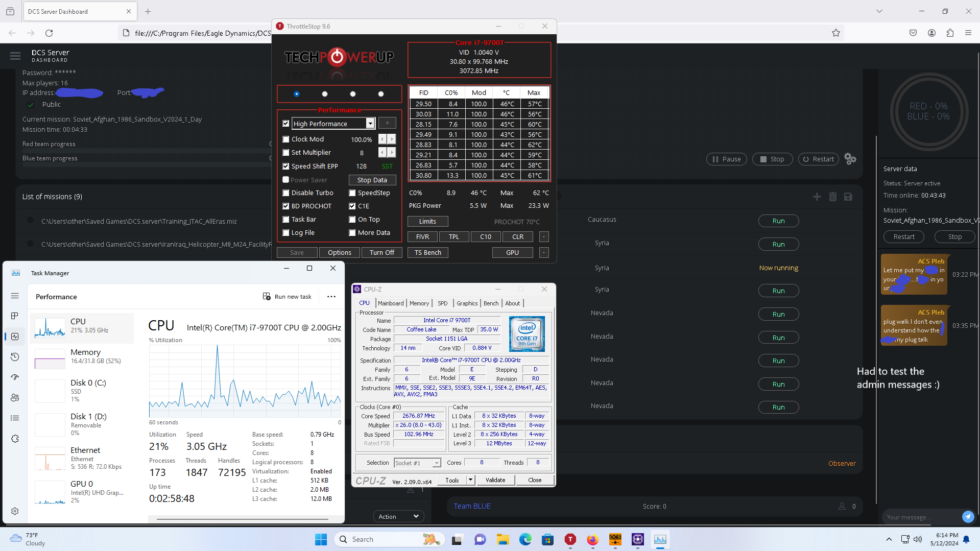The height and width of the screenshot is (551, 980).
Task: Click TS Bench button in ThrottleStop
Action: 428,252
